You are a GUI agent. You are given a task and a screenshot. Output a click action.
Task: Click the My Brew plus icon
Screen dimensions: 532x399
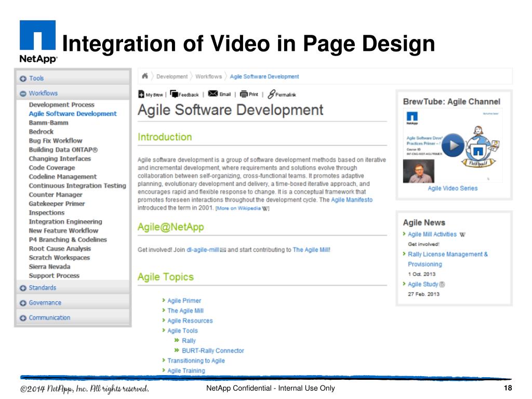(x=141, y=94)
